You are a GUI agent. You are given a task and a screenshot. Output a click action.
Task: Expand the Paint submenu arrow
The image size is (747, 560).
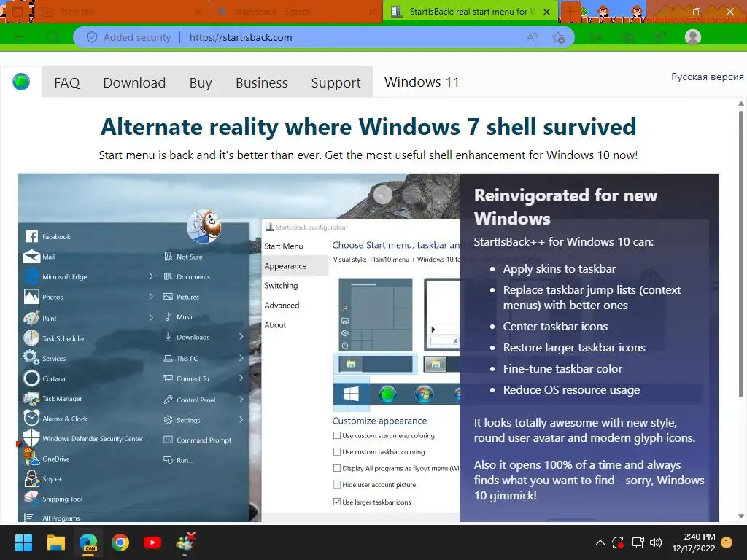click(150, 317)
